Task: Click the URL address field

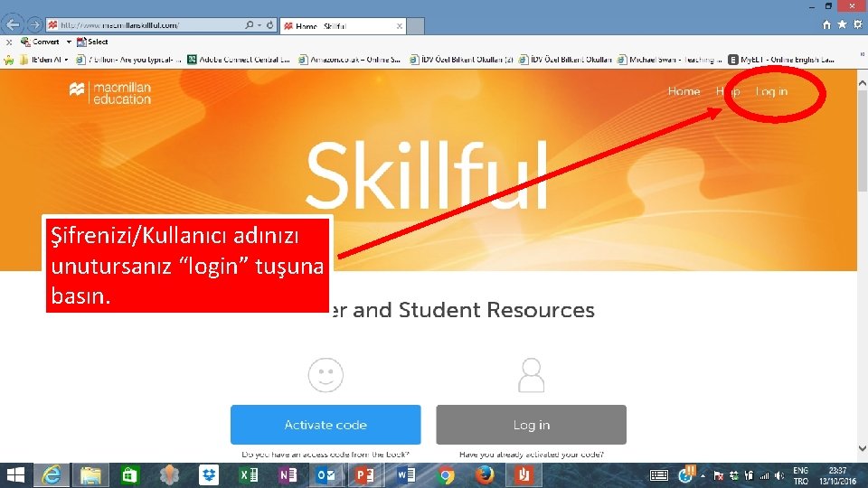Action: (x=144, y=25)
